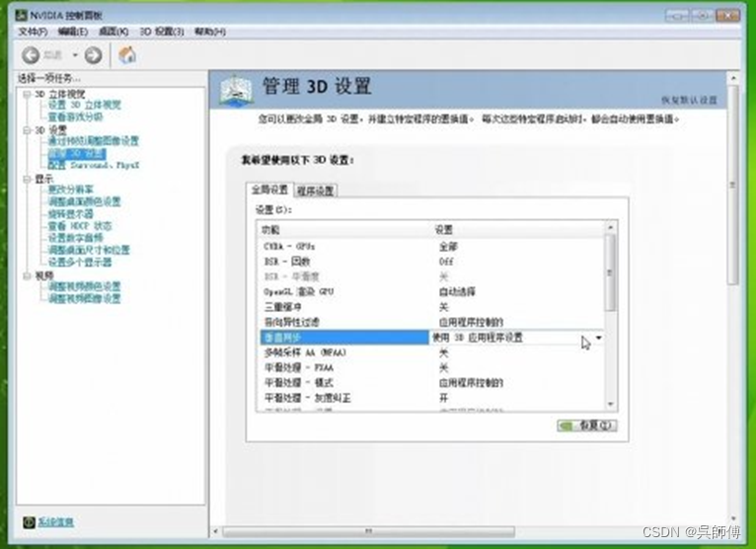Select 更改分辨率 in the tree
The width and height of the screenshot is (756, 549).
click(70, 190)
